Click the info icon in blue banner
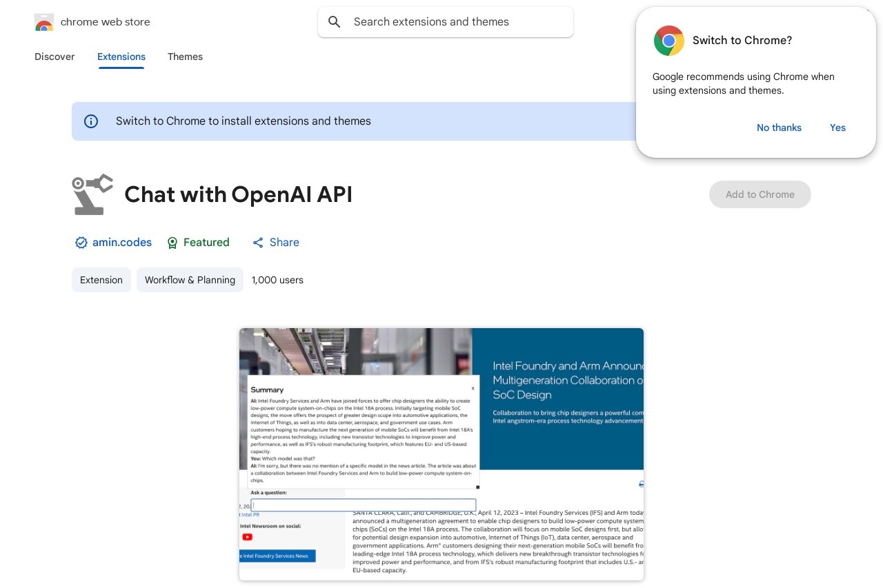This screenshot has height=588, width=883. [91, 121]
